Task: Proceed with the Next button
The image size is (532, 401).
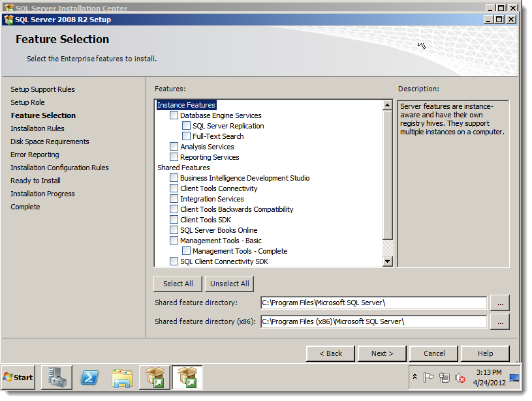Action: pyautogui.click(x=382, y=353)
